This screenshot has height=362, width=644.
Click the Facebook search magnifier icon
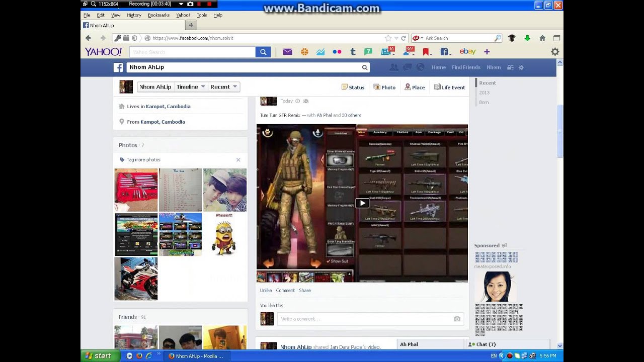click(x=365, y=67)
